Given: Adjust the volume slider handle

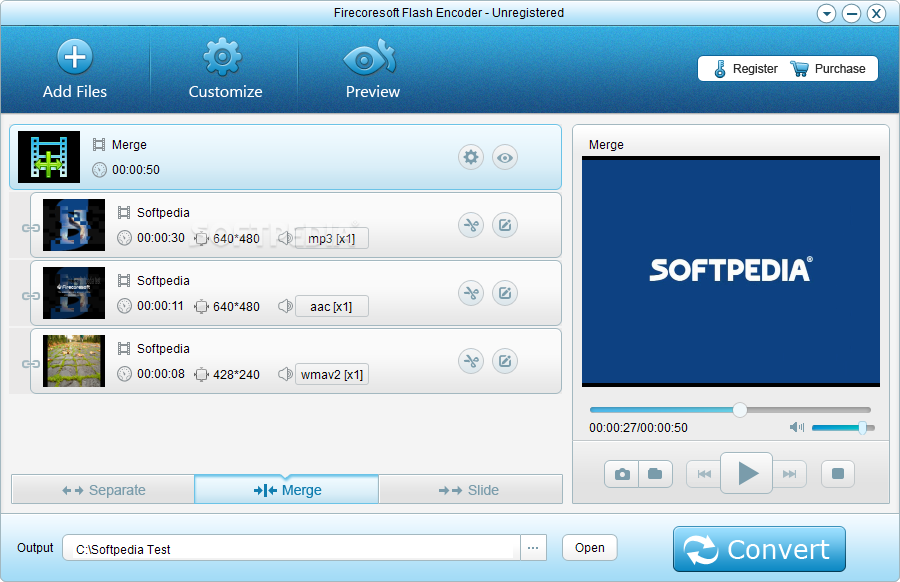Looking at the screenshot, I should pos(862,428).
